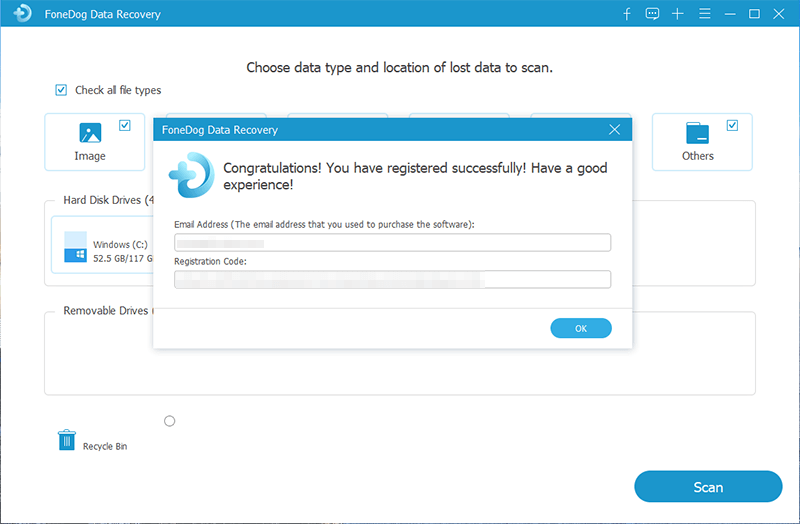The height and width of the screenshot is (524, 800).
Task: Click the Others label text
Action: coord(698,156)
